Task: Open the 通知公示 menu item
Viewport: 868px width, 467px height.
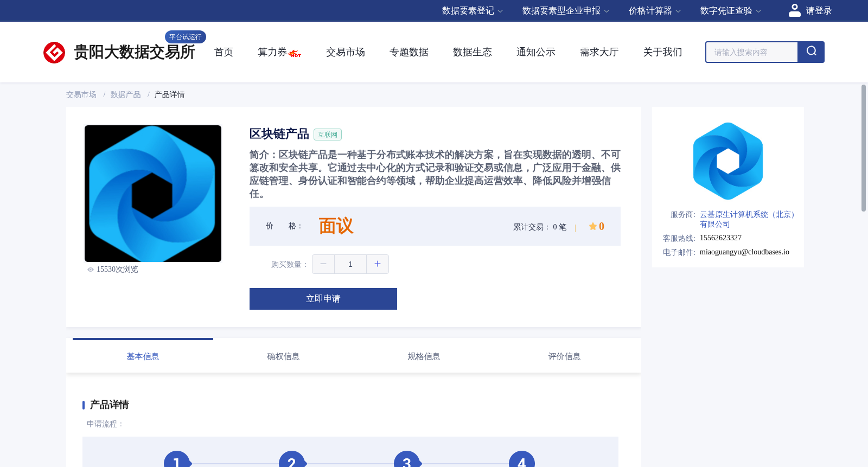Action: pyautogui.click(x=536, y=52)
